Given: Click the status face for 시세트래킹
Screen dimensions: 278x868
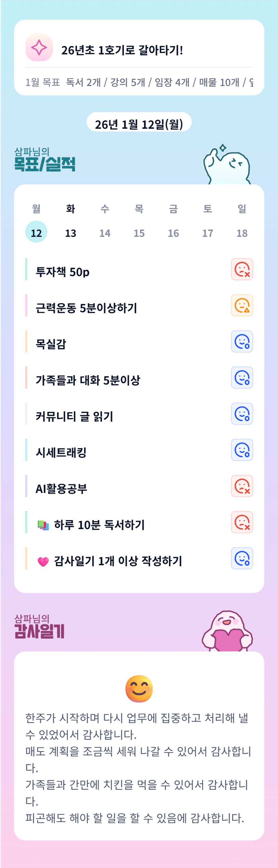Looking at the screenshot, I should pyautogui.click(x=242, y=450).
